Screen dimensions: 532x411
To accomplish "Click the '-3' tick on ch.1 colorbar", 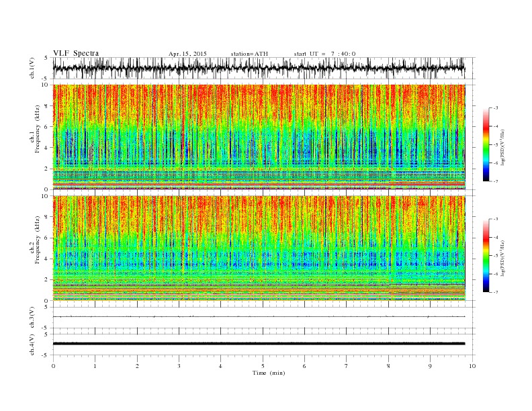I will pos(495,108).
